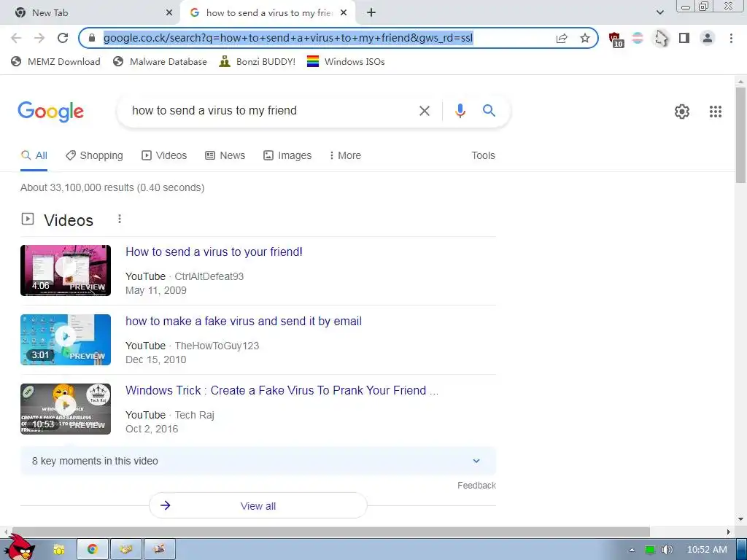Open the More search filters menu

point(345,156)
